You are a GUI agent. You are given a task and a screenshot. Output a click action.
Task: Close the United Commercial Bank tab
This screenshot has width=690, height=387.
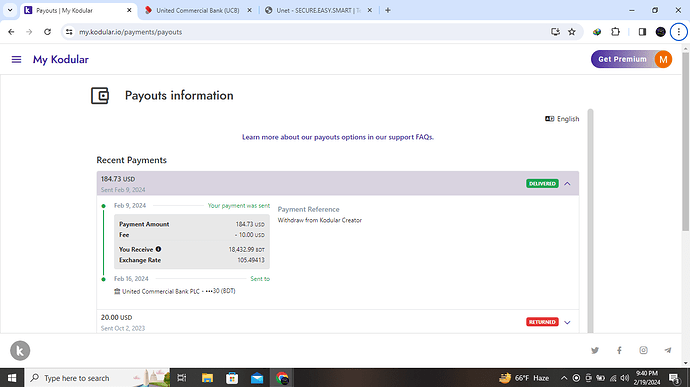coord(250,10)
